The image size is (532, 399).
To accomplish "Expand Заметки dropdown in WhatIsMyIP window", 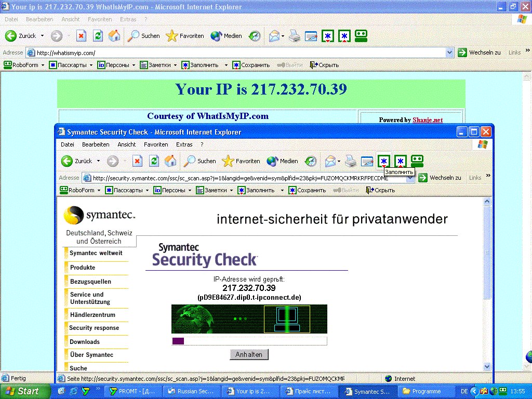I will 176,65.
